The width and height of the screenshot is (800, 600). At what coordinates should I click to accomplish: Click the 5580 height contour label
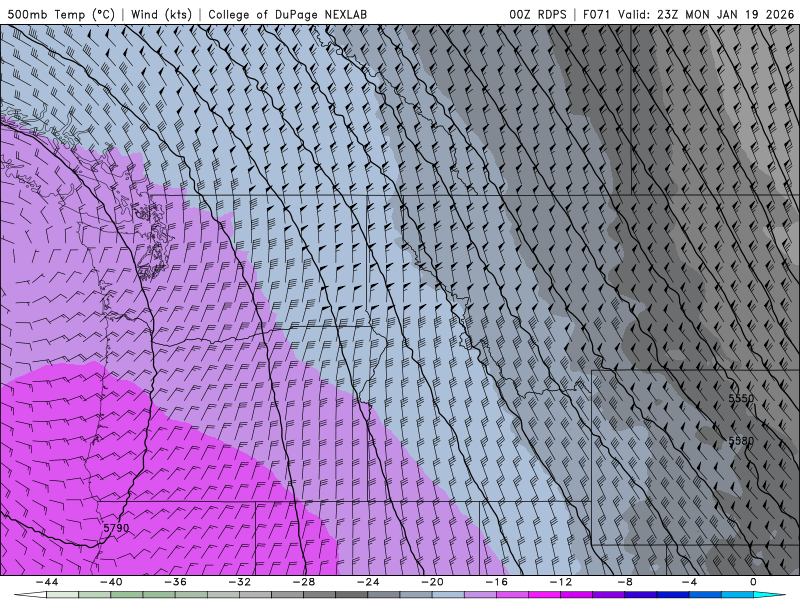pyautogui.click(x=741, y=441)
